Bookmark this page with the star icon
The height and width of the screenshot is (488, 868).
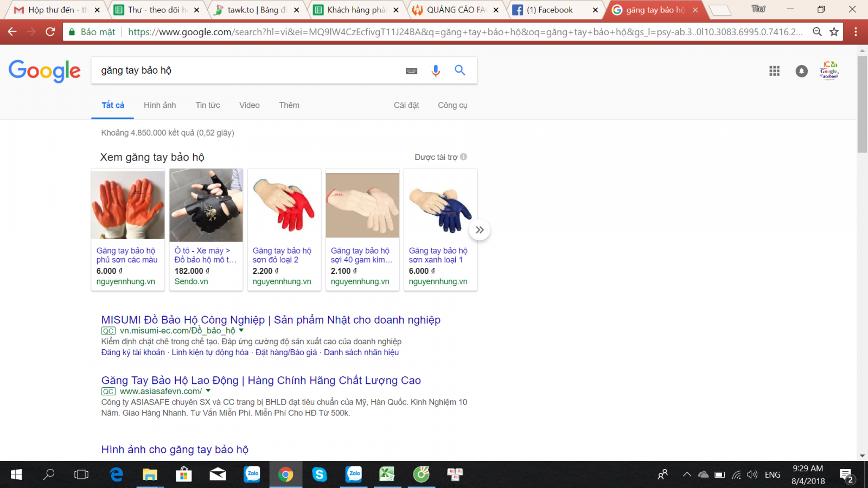(834, 32)
